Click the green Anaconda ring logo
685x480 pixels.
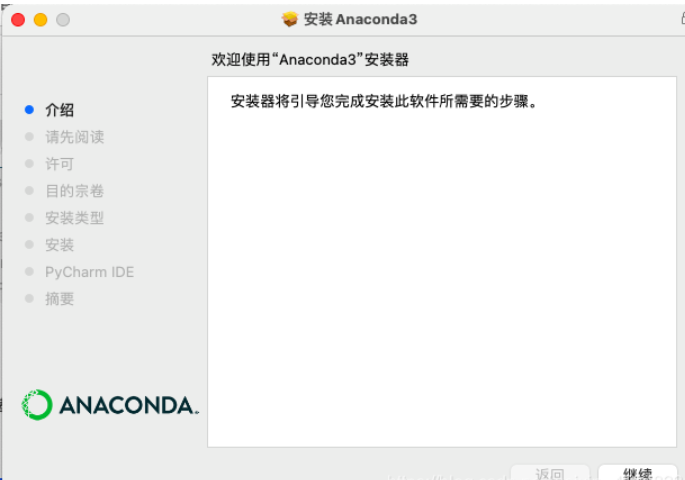(x=37, y=405)
